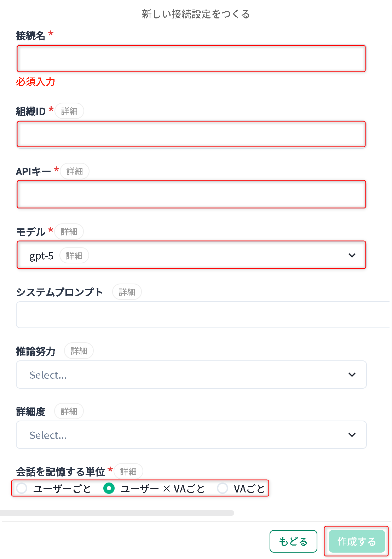Click the 詳細 badge beside モデル label
Viewport: 392px width, 559px height.
(69, 232)
